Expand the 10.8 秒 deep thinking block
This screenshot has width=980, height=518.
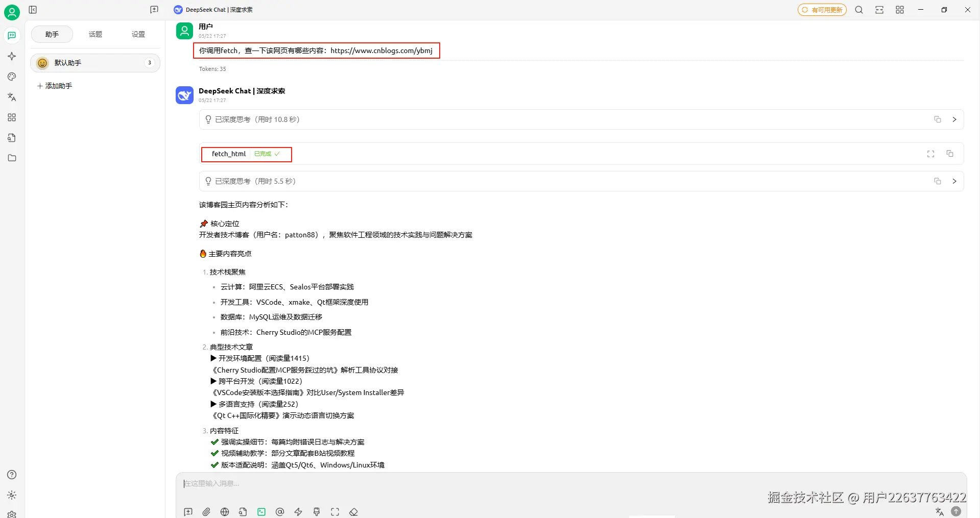point(954,119)
